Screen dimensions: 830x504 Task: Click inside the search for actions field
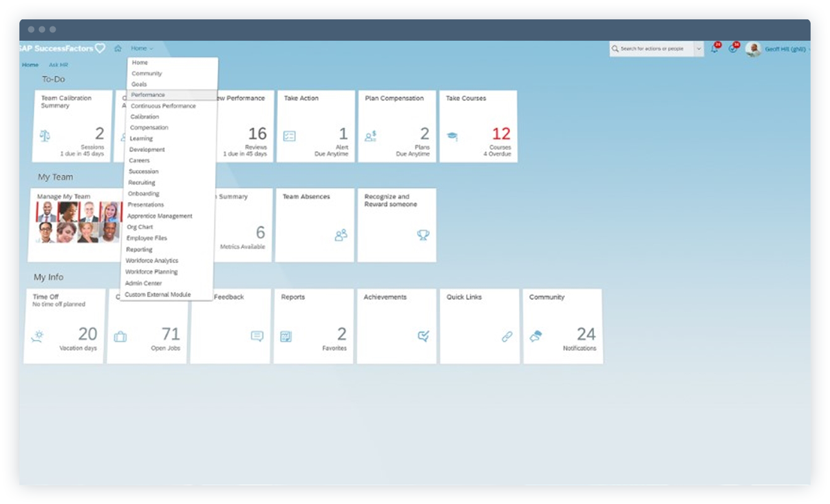point(653,48)
